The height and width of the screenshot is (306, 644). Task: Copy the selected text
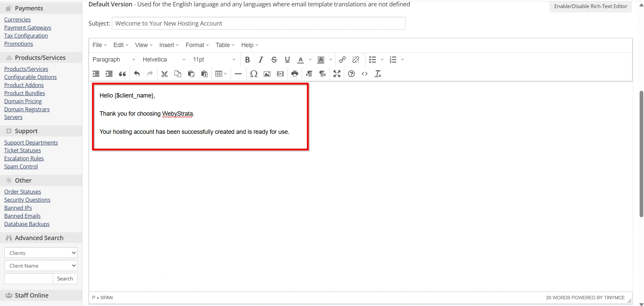point(178,74)
